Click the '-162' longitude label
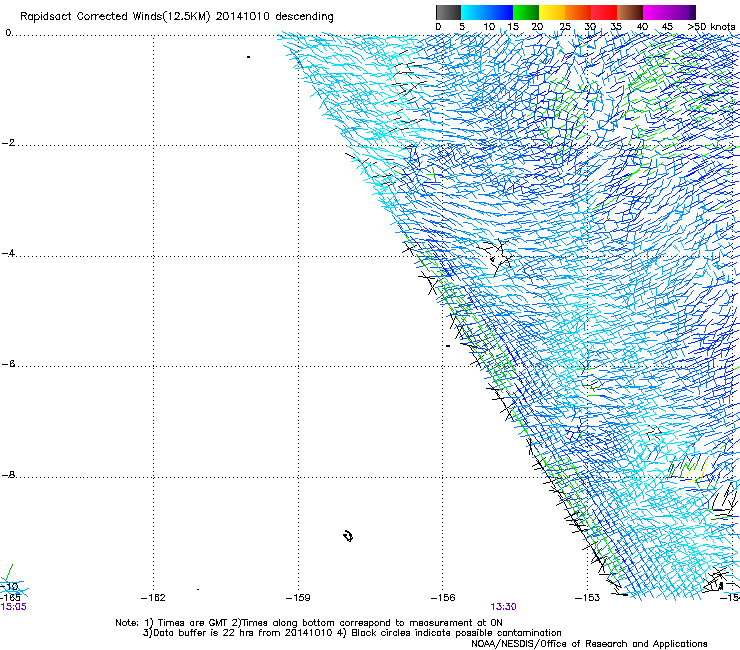The image size is (740, 650). pos(153,598)
